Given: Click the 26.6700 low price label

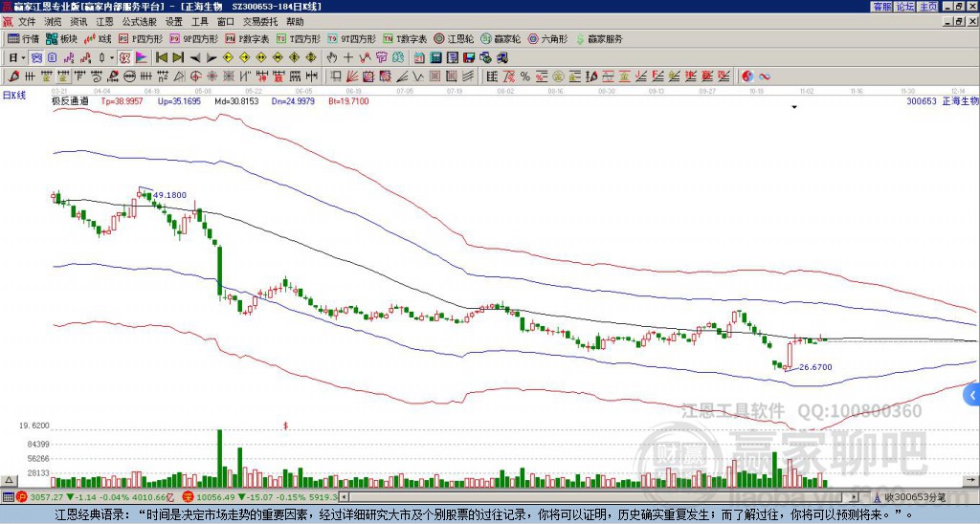Looking at the screenshot, I should (815, 367).
